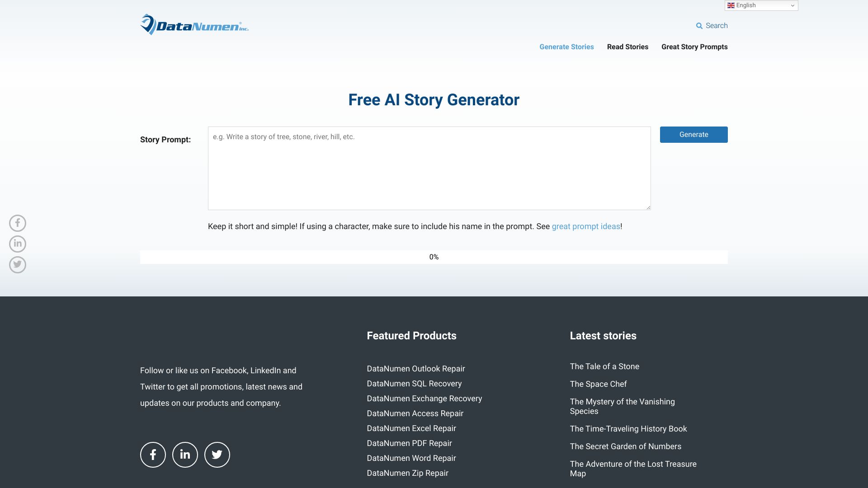Click the Twitter footer icon
The image size is (868, 488).
coord(217,455)
